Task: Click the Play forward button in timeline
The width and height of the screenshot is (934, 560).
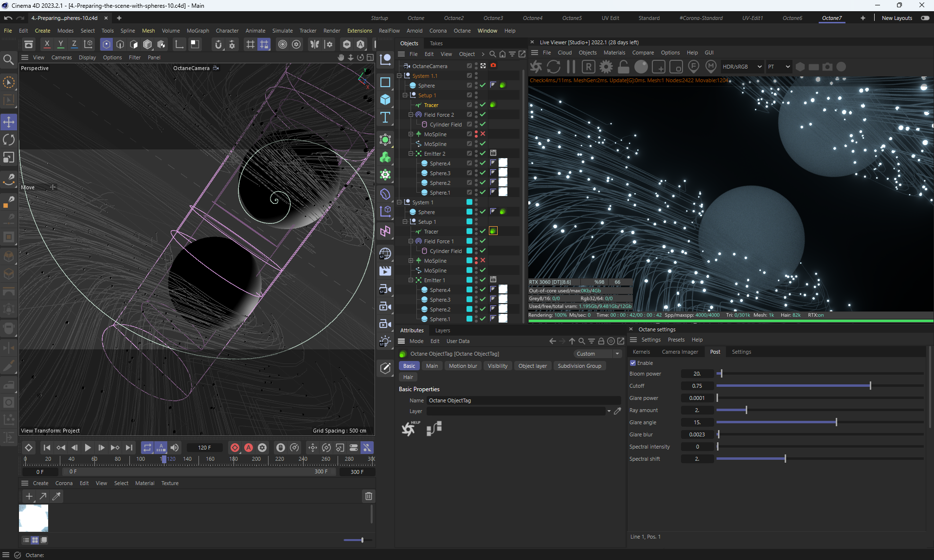Action: click(x=88, y=448)
